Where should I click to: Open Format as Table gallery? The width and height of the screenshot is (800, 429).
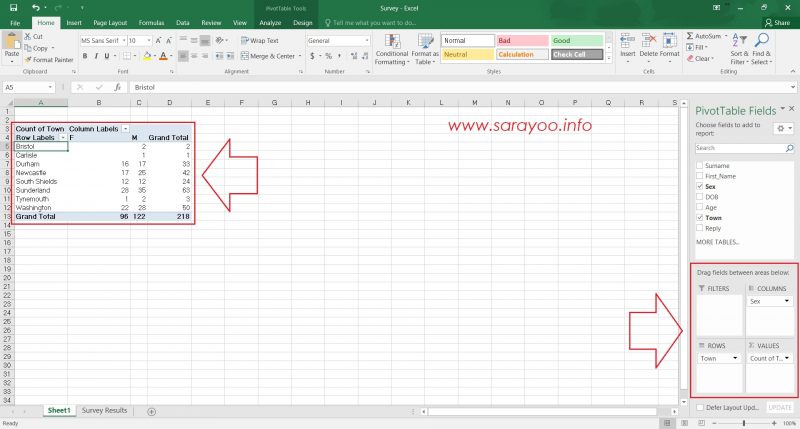tap(424, 49)
